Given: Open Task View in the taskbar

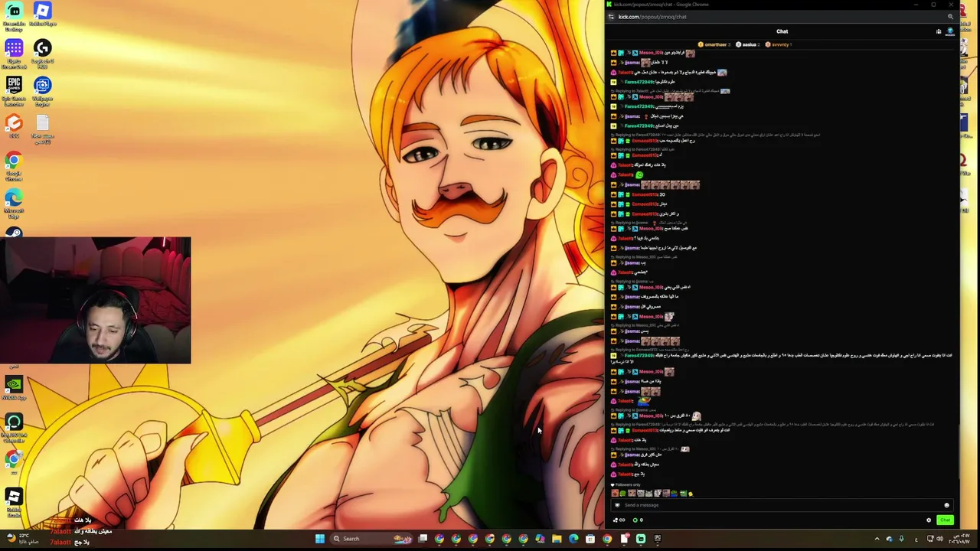Looking at the screenshot, I should click(423, 539).
